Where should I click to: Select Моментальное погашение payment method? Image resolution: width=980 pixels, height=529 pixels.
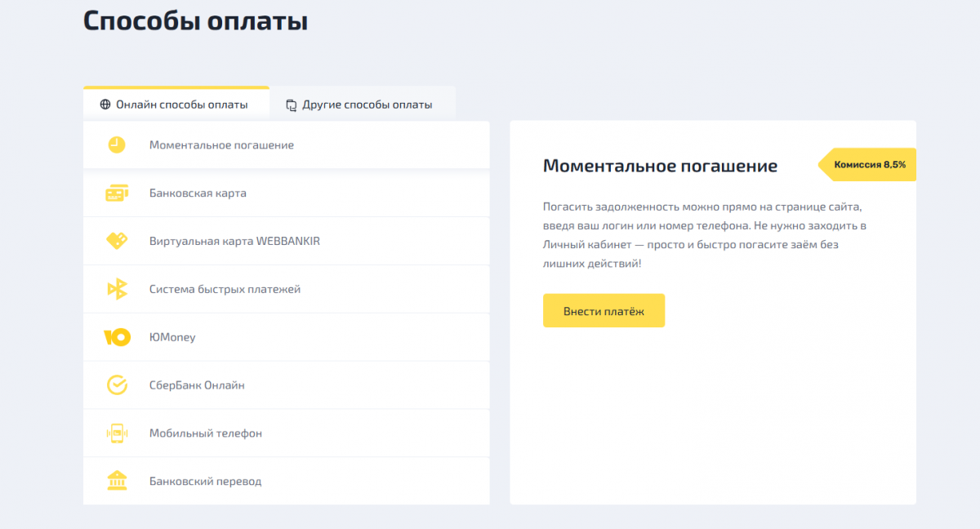point(221,145)
